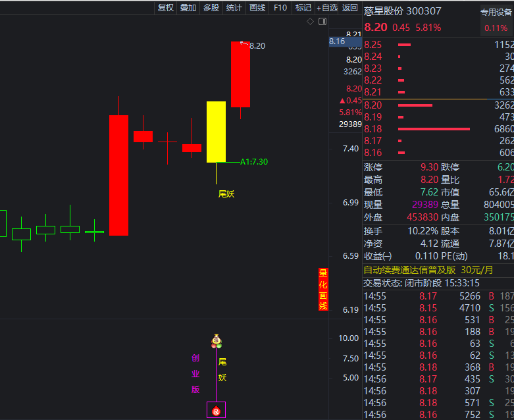Image resolution: width=514 pixels, height=420 pixels.
Task: Click the bid price 8.19 row
Action: click(x=438, y=117)
